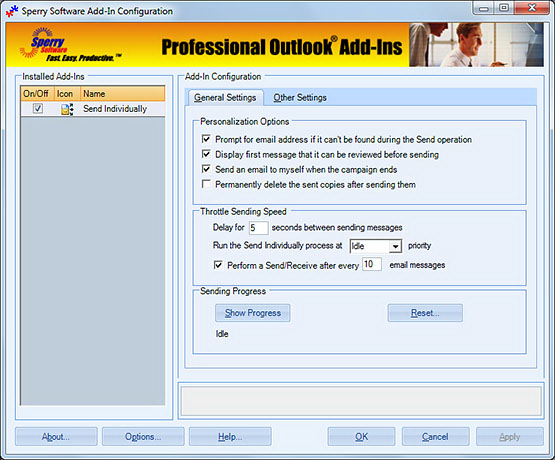555x460 pixels.
Task: Maximize the Add-In Configuration window
Action: coord(504,8)
